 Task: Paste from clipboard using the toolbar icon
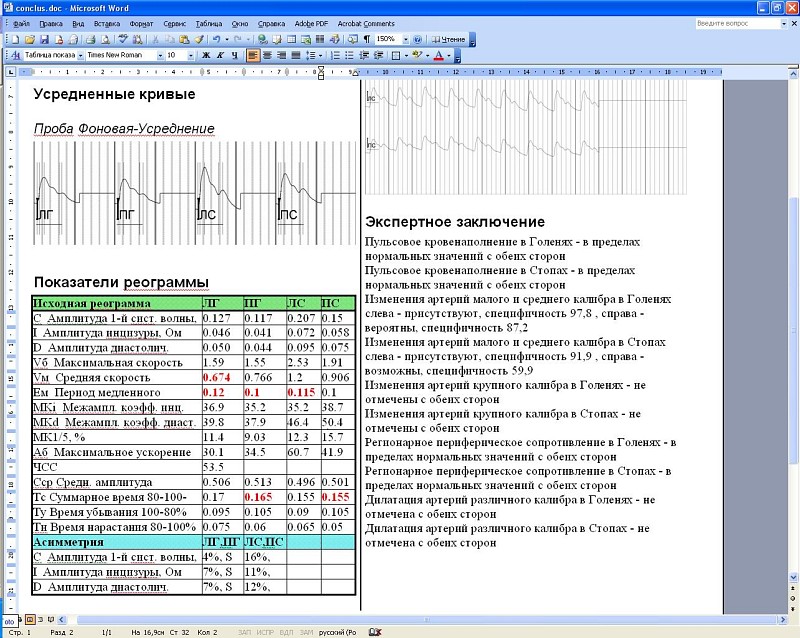click(184, 39)
